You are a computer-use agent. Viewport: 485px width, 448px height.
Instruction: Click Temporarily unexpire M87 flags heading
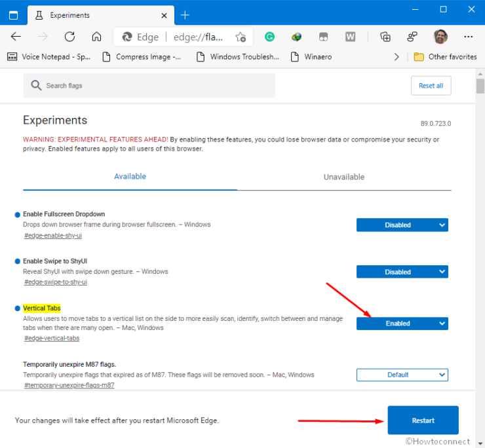coord(69,365)
